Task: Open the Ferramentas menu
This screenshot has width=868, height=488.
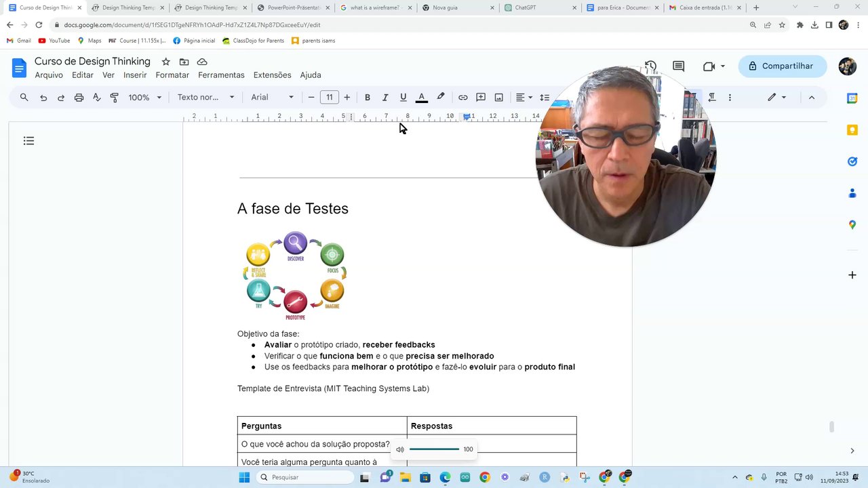Action: (221, 75)
